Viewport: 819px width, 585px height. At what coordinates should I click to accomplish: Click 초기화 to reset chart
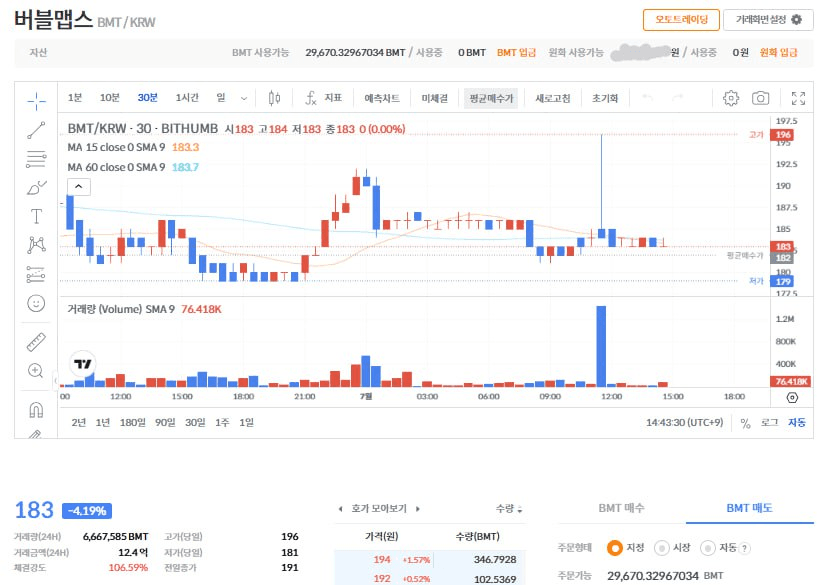(605, 98)
